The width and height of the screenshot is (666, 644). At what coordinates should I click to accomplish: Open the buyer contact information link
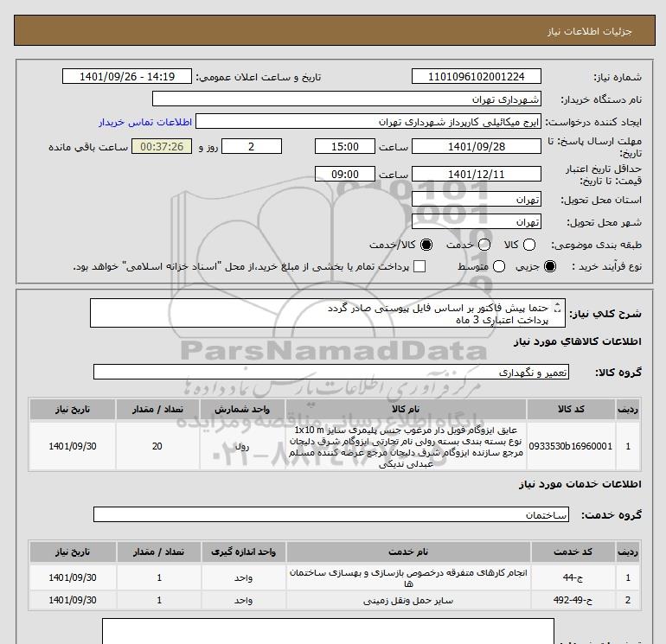tap(145, 122)
